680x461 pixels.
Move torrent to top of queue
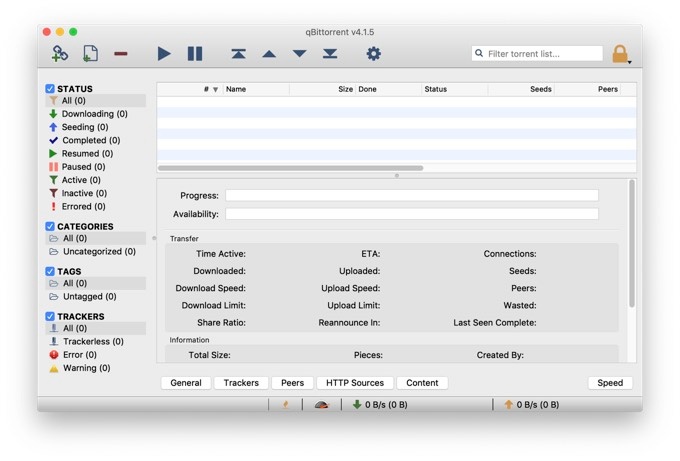[239, 54]
